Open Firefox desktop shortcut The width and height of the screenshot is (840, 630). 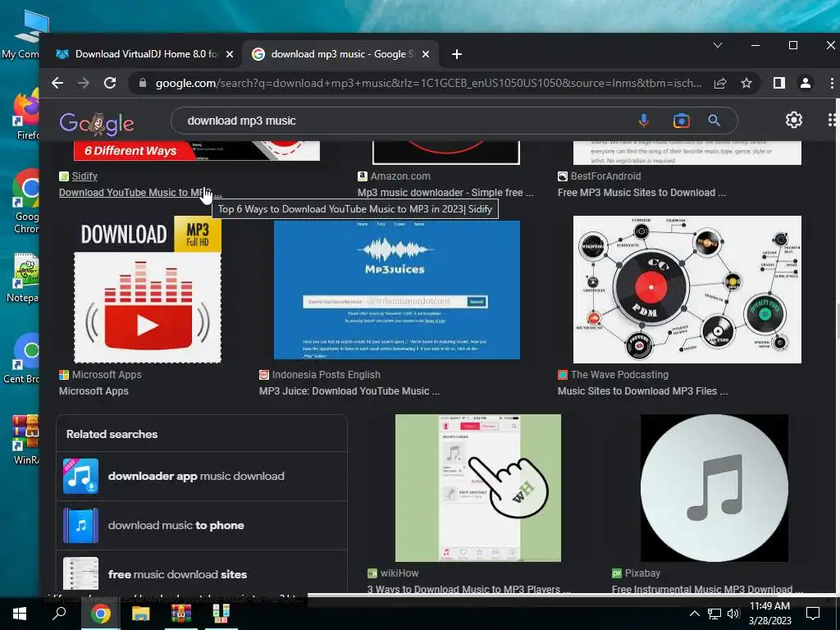[27, 115]
